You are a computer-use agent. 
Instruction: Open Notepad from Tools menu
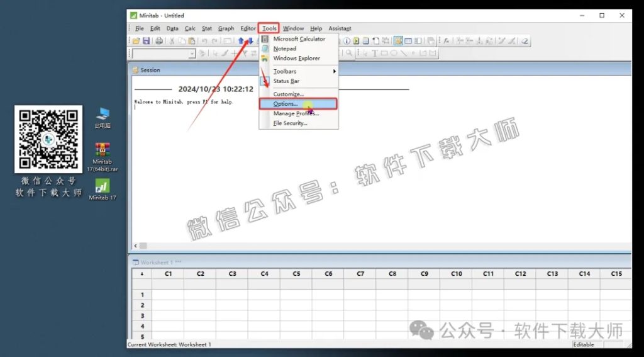tap(299, 48)
